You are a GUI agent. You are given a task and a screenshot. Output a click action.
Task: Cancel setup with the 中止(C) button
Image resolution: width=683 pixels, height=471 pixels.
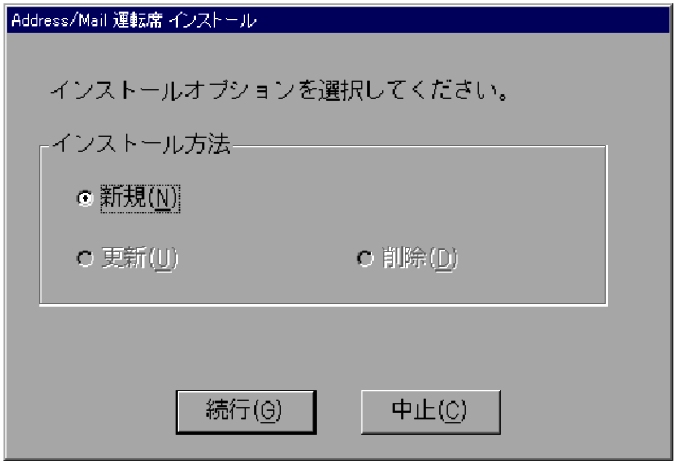coord(431,412)
